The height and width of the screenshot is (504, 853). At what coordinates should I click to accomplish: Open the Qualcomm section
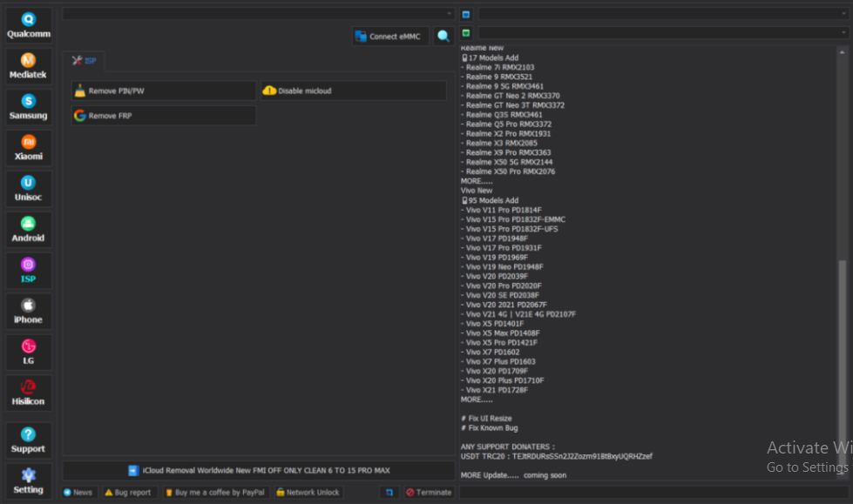point(28,25)
